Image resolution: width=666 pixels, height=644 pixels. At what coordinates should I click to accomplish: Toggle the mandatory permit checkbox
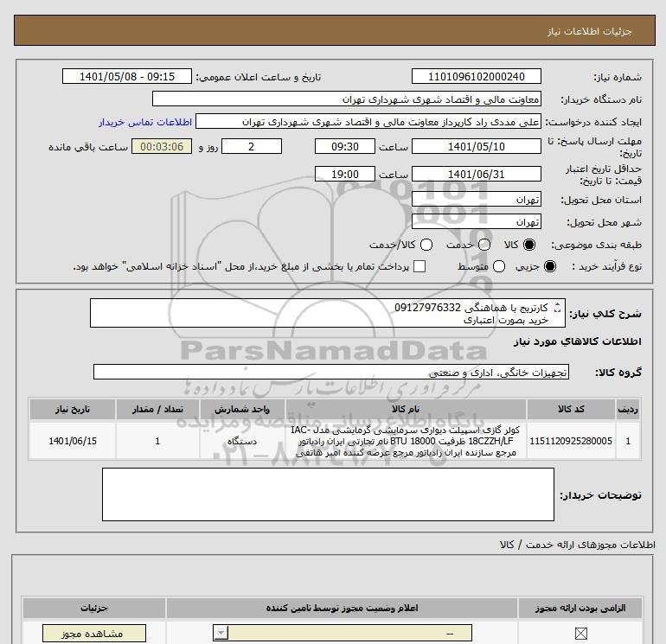(580, 634)
